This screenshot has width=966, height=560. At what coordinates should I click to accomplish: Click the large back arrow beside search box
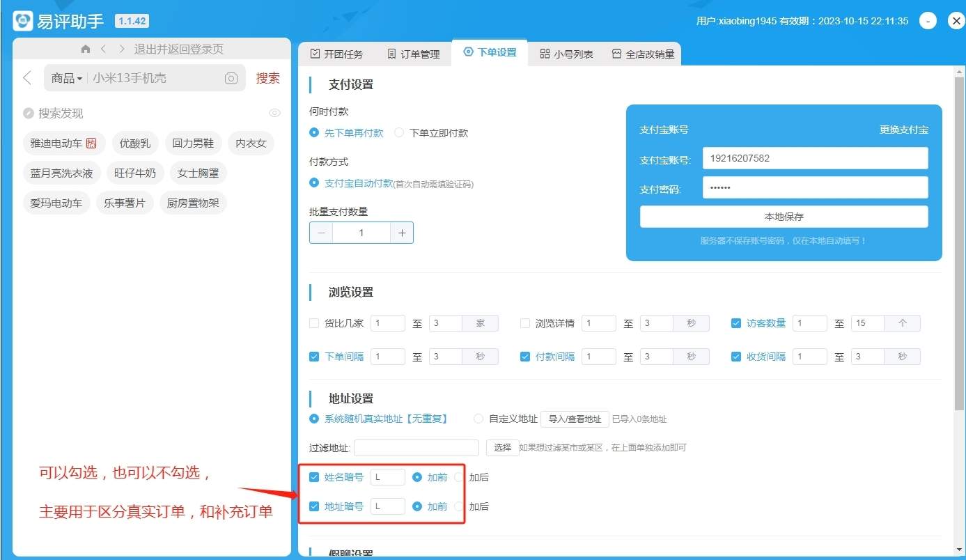27,77
